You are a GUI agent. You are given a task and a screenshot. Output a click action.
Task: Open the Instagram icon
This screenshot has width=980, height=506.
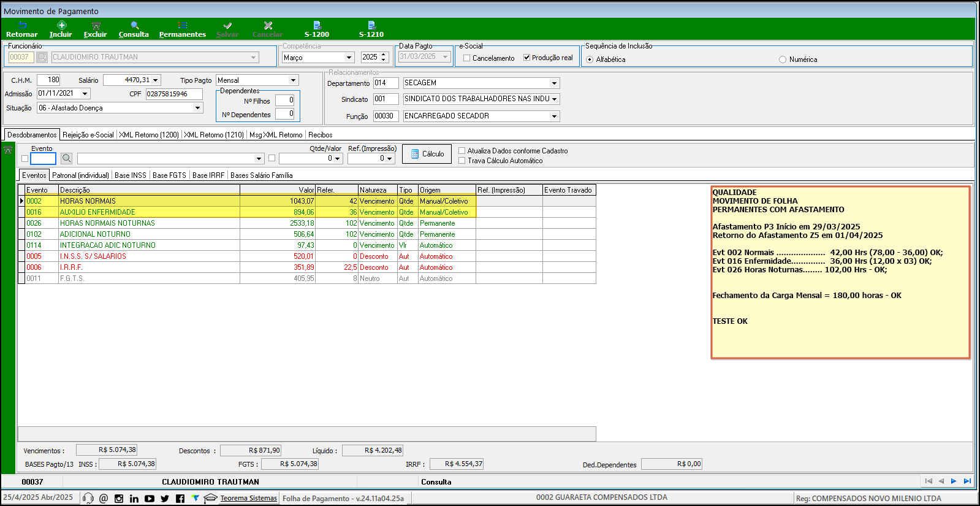[x=119, y=499]
